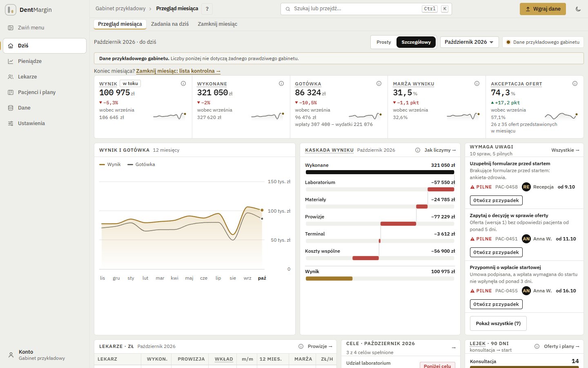
Task: Open Pacjenci i plany in sidebar
Action: (x=45, y=92)
